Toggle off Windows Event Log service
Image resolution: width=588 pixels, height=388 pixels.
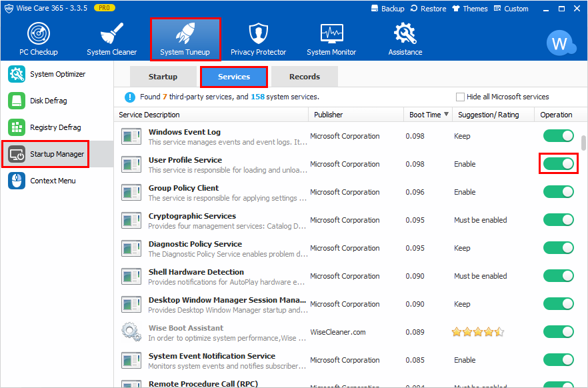tap(559, 136)
